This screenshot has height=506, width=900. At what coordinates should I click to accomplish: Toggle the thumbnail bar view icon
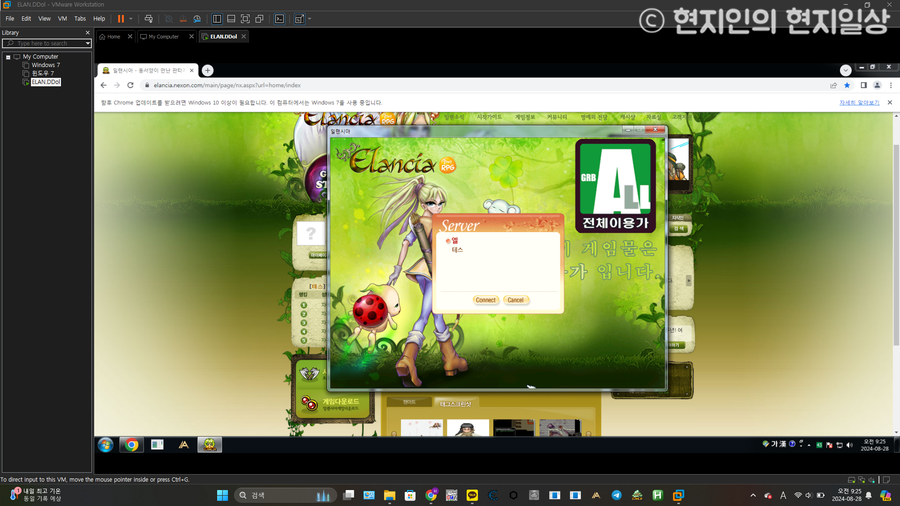tap(231, 19)
